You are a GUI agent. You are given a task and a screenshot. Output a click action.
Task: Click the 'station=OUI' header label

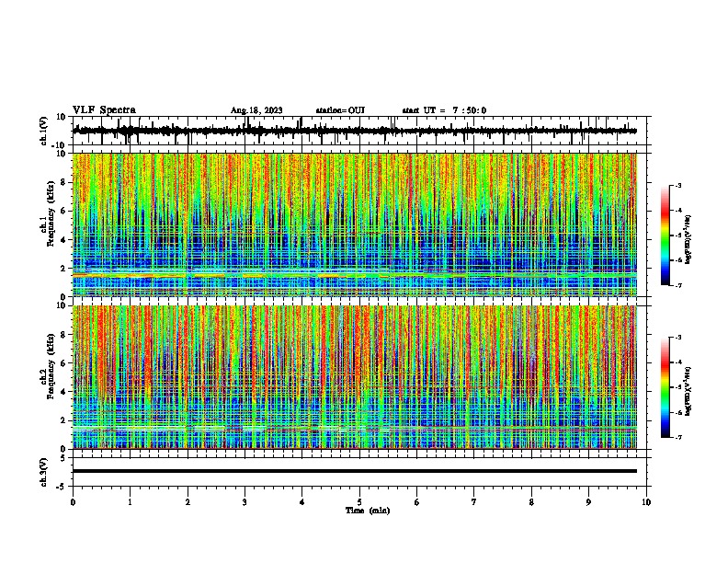pos(340,110)
